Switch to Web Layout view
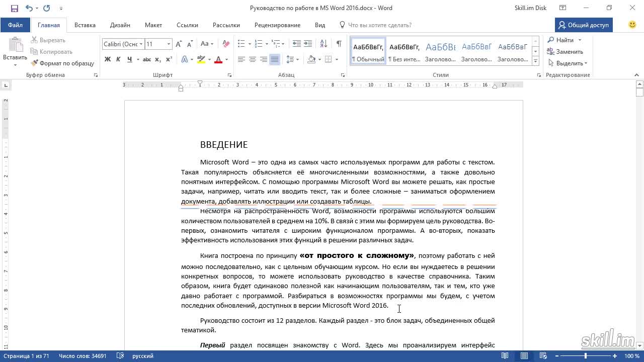Image resolution: width=644 pixels, height=362 pixels. coord(544,356)
